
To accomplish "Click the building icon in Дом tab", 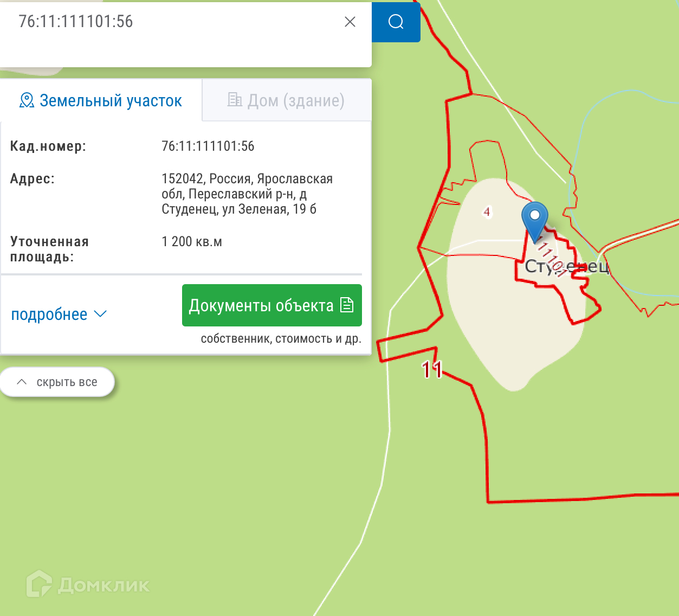I will pyautogui.click(x=235, y=99).
